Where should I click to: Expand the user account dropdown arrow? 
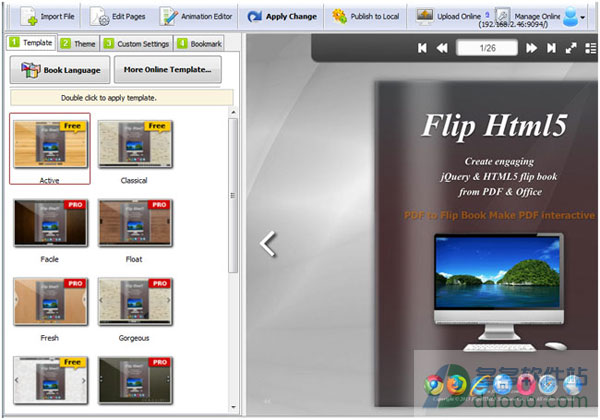(582, 17)
